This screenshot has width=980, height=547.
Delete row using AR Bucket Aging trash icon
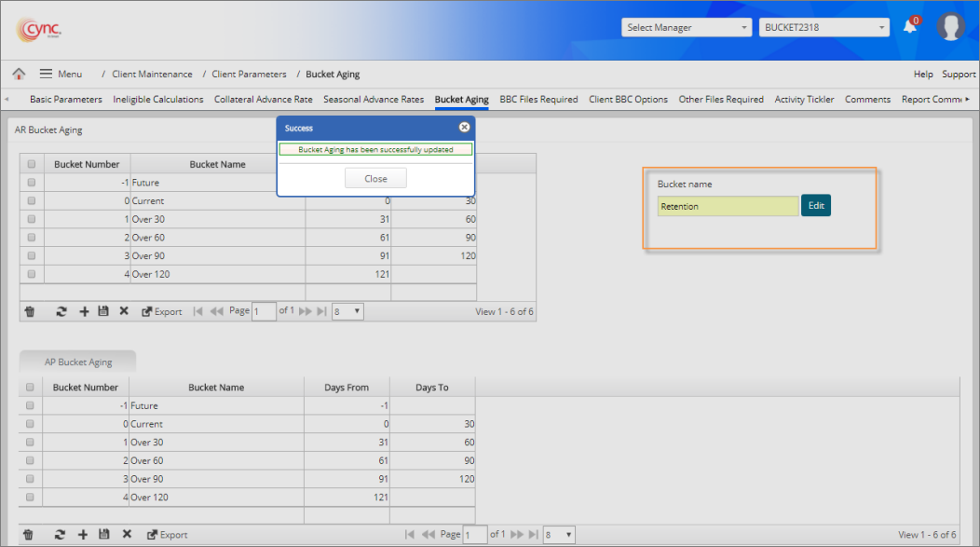point(30,311)
